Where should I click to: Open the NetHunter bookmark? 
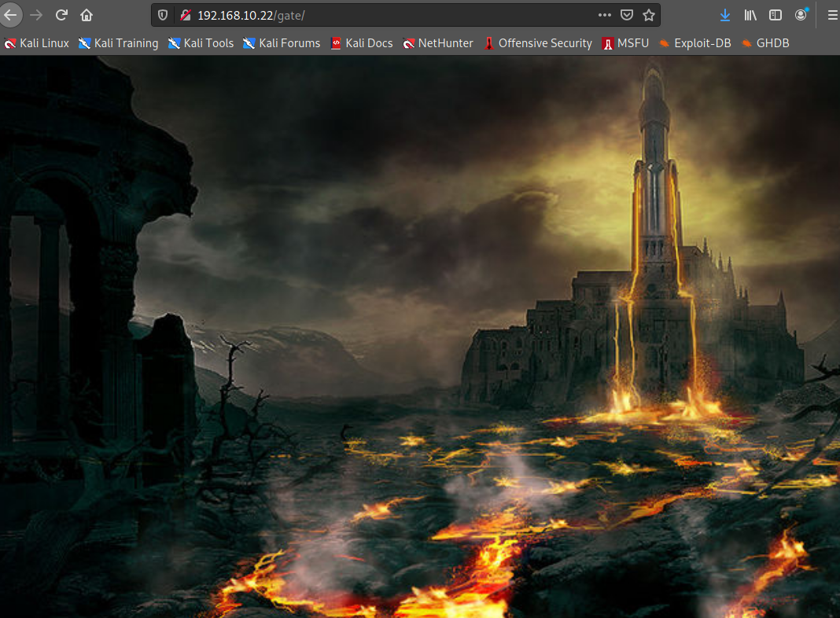[437, 43]
